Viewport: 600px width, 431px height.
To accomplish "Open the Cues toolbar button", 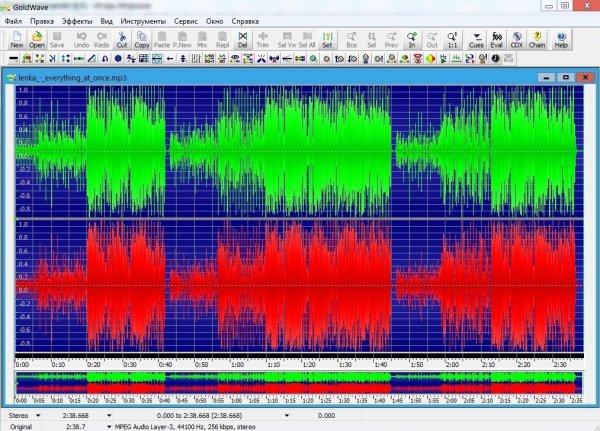I will [x=476, y=39].
